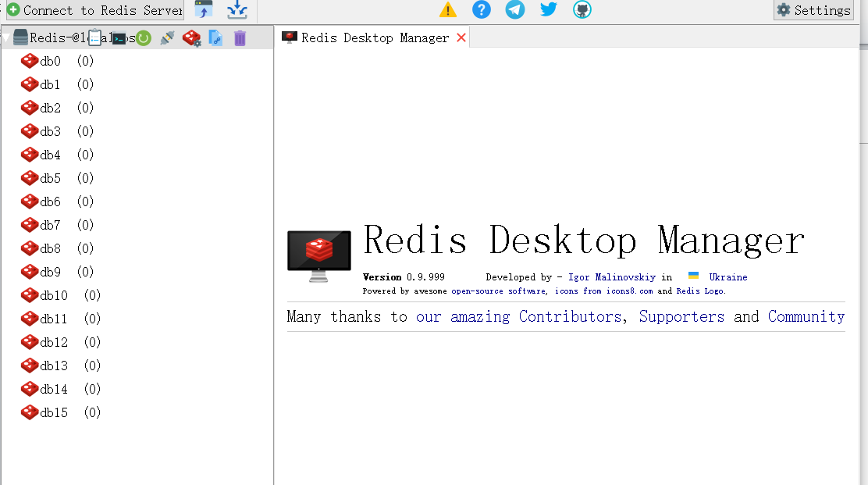
Task: Follow the Ukraine link
Action: (x=728, y=277)
